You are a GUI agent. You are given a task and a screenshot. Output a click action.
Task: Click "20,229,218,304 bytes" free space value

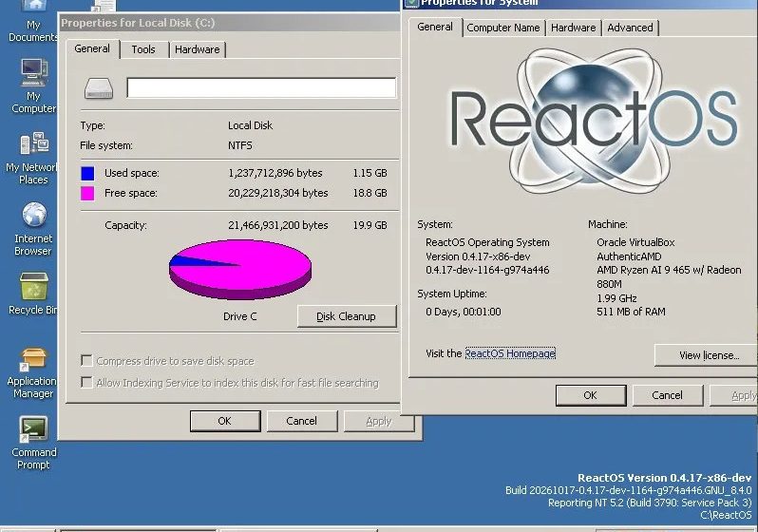point(278,193)
